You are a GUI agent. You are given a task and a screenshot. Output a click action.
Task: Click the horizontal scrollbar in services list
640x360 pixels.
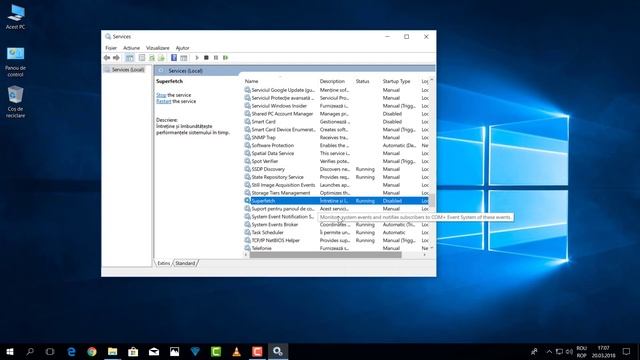pos(326,255)
